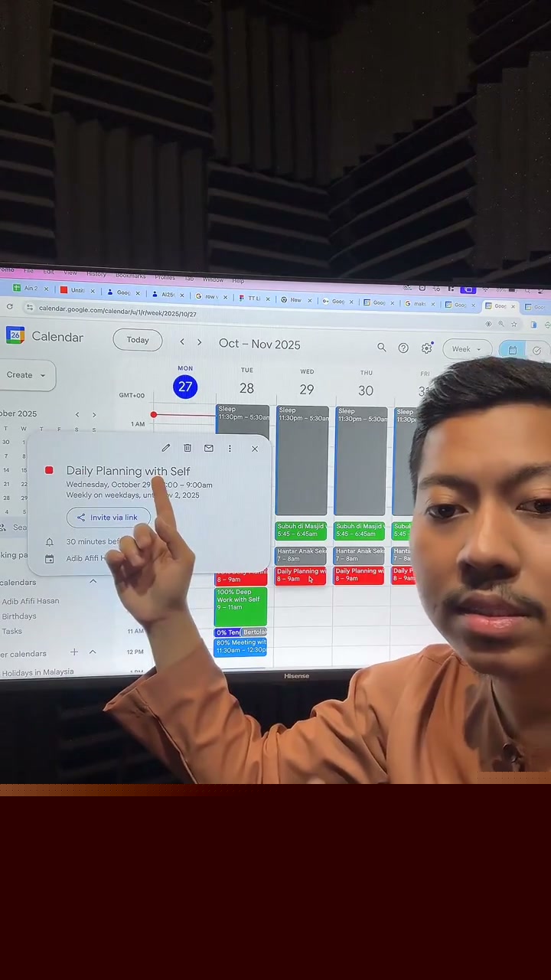Click Tasks calendar entry
Viewport: 551px width, 980px height.
point(11,632)
